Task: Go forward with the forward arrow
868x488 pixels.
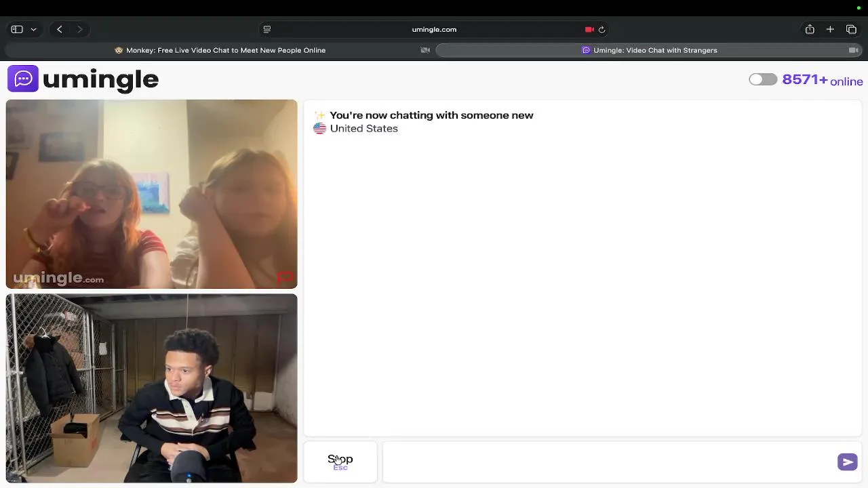Action: (79, 29)
